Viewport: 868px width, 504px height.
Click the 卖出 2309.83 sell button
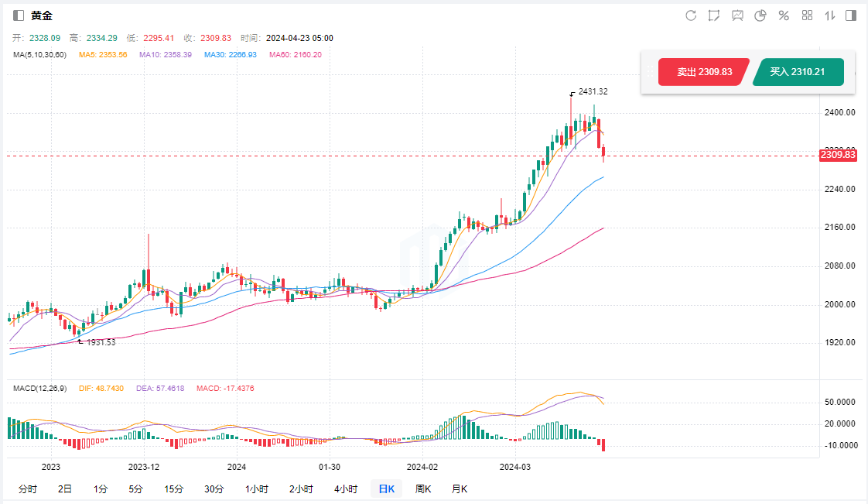pyautogui.click(x=704, y=72)
